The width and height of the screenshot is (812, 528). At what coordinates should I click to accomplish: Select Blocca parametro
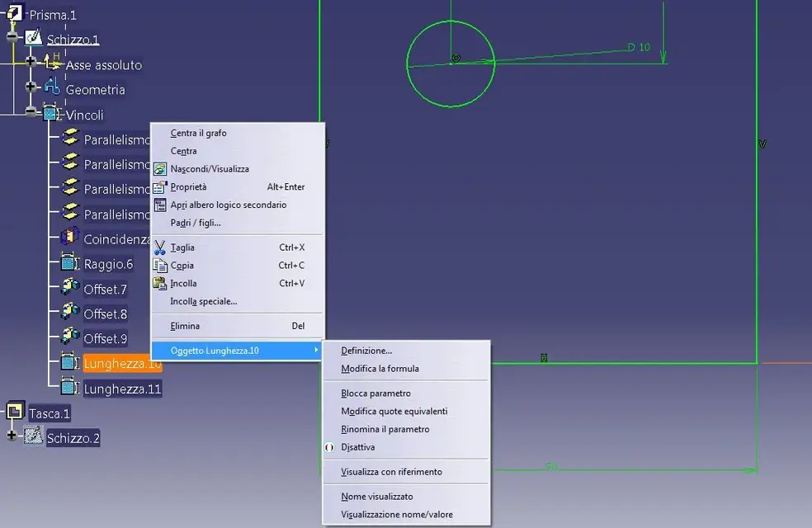(x=375, y=394)
